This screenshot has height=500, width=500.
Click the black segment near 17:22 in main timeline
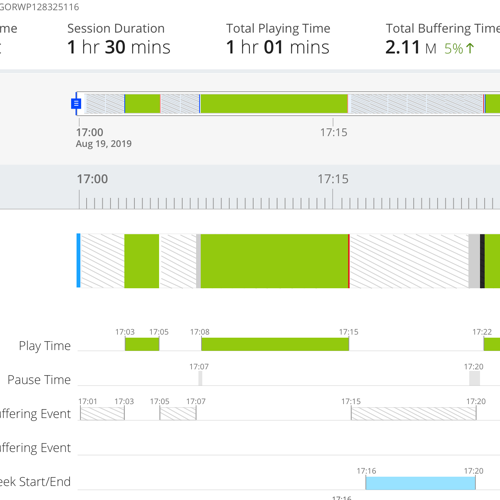pos(482,261)
